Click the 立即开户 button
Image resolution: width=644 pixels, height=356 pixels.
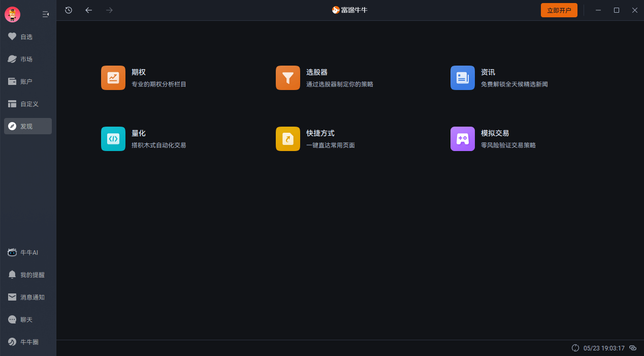click(x=559, y=10)
